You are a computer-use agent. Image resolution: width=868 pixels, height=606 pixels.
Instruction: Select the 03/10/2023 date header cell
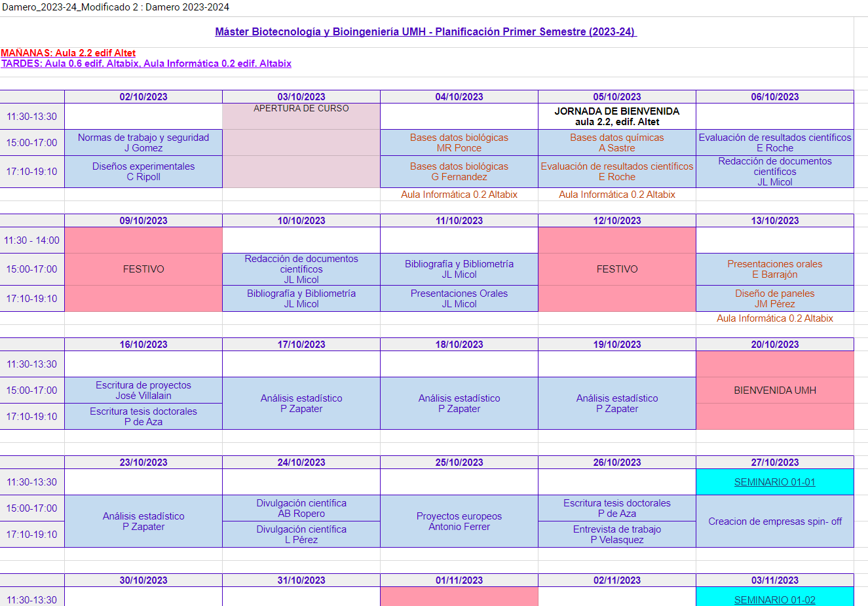[301, 97]
